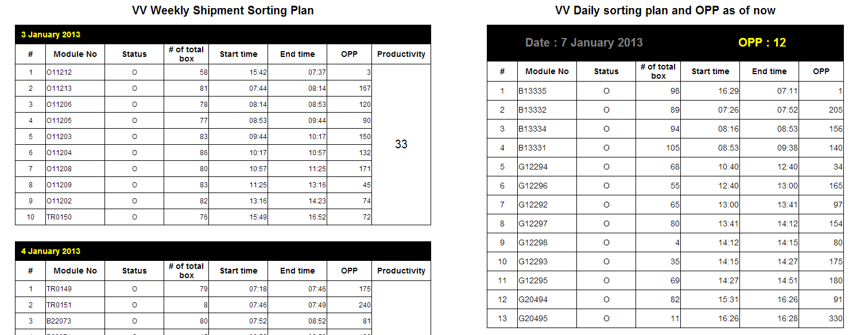Click the yellow OPP : 12 label
Image resolution: width=868 pixels, height=335 pixels.
click(x=762, y=43)
